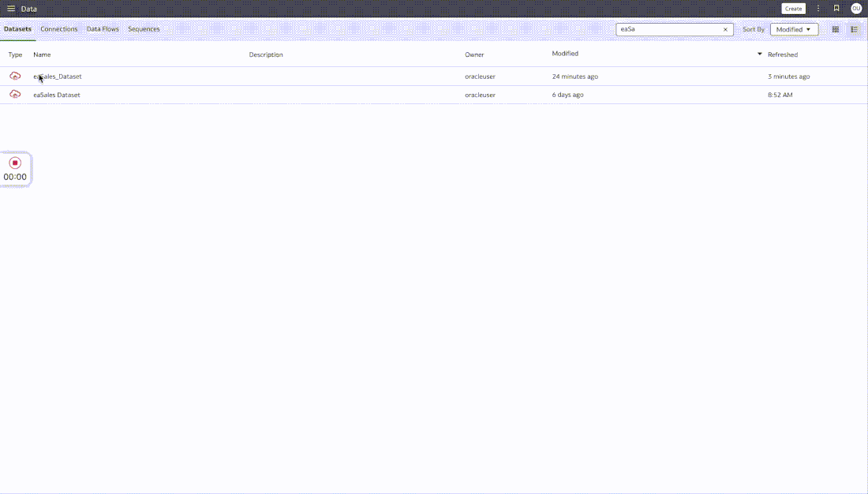
Task: Click the bookmark icon in header
Action: click(836, 9)
